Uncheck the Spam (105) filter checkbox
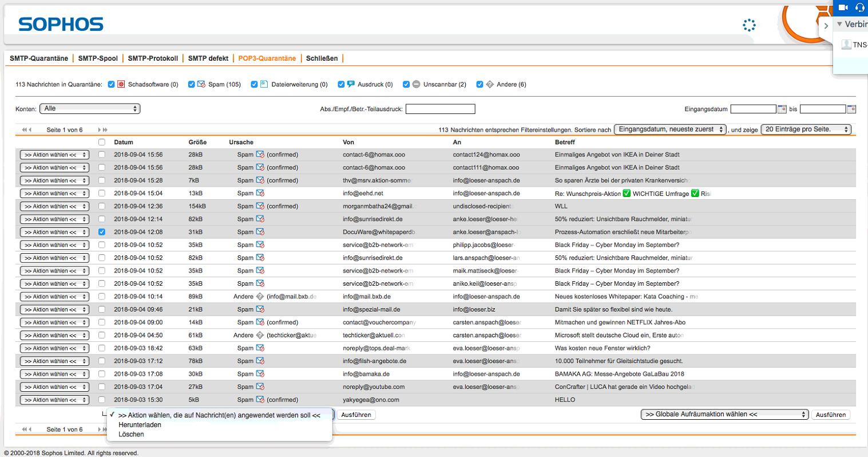 192,84
